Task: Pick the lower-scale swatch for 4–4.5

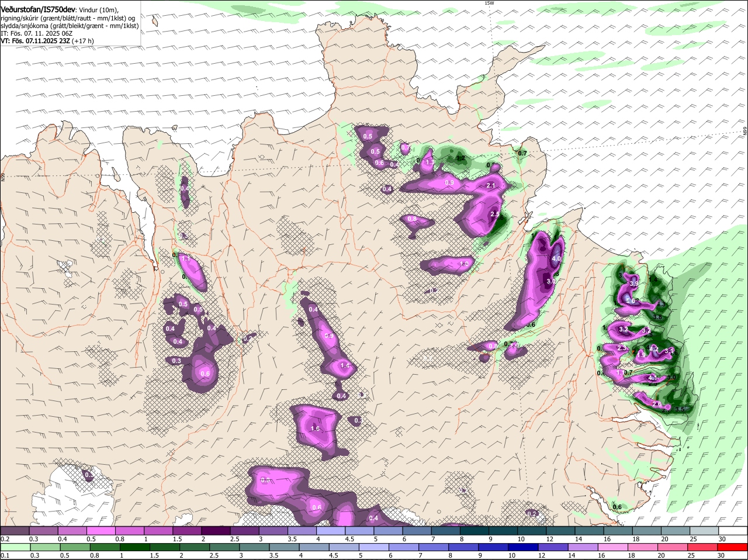Action: [315, 547]
